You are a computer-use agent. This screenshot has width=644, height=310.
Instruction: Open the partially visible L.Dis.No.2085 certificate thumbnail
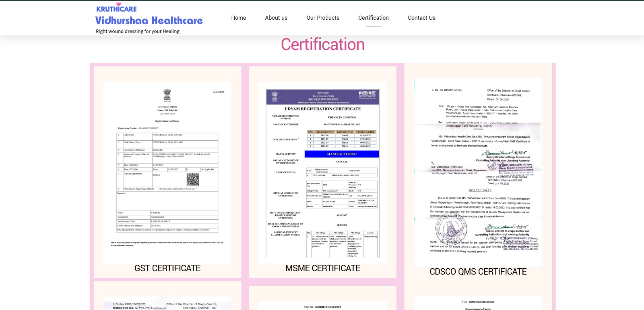pyautogui.click(x=167, y=304)
